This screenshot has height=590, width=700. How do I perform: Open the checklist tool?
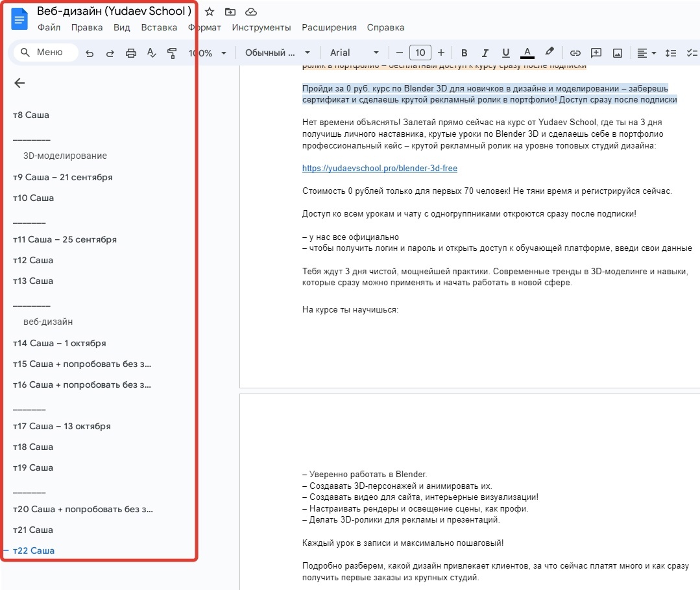pyautogui.click(x=692, y=53)
